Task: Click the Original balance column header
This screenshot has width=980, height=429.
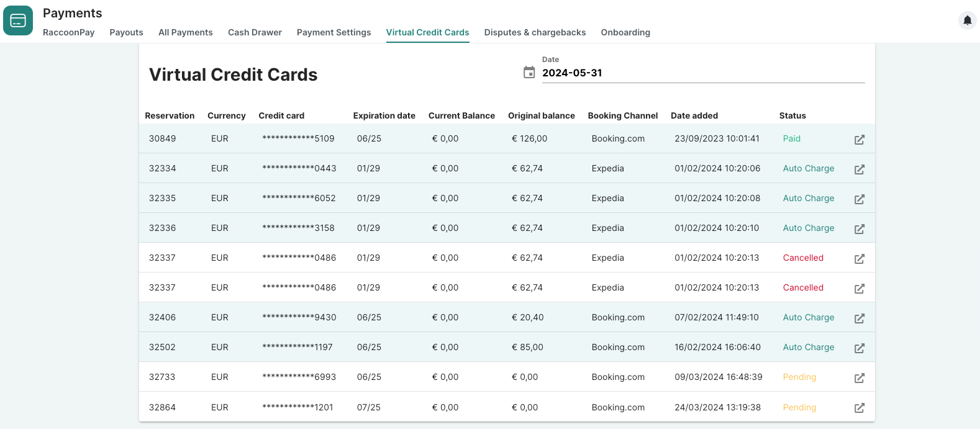Action: [x=542, y=115]
